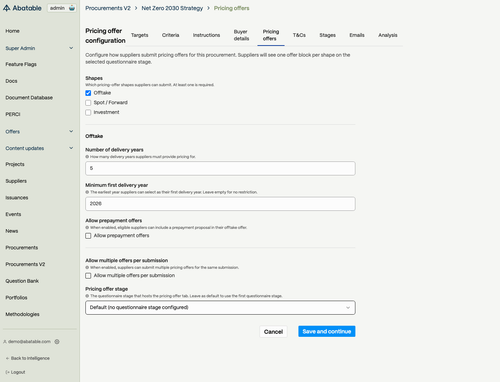Open Feature Flags in sidebar
Image resolution: width=500 pixels, height=382 pixels.
pos(21,64)
